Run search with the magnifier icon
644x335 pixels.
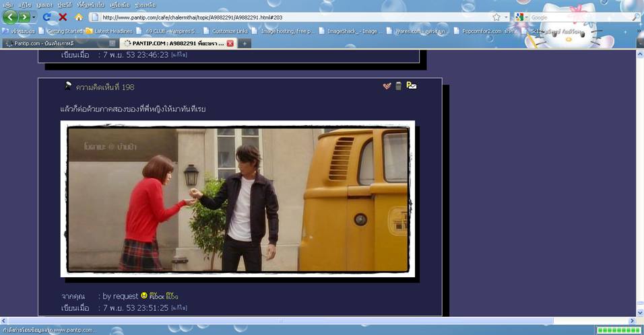click(x=636, y=17)
